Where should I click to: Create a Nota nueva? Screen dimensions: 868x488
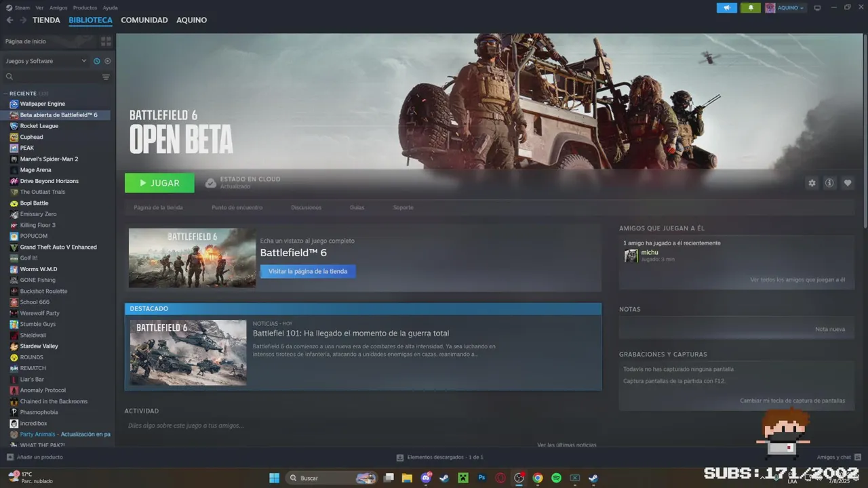[830, 329]
